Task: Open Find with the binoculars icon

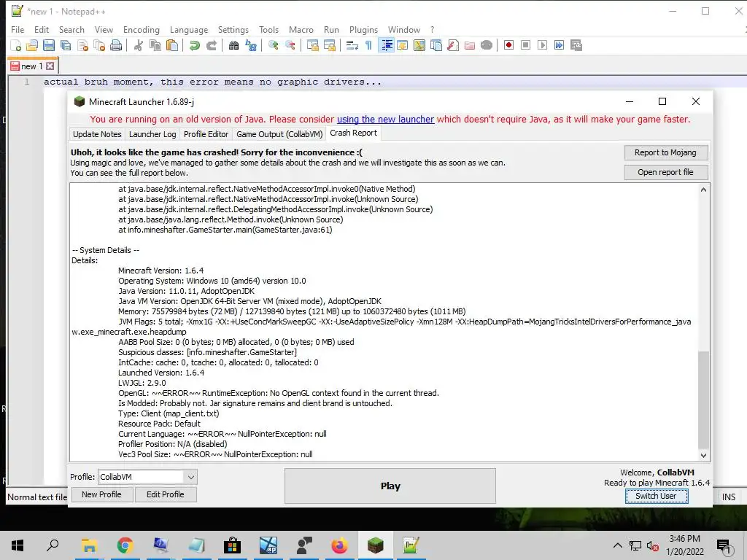Action: 233,45
